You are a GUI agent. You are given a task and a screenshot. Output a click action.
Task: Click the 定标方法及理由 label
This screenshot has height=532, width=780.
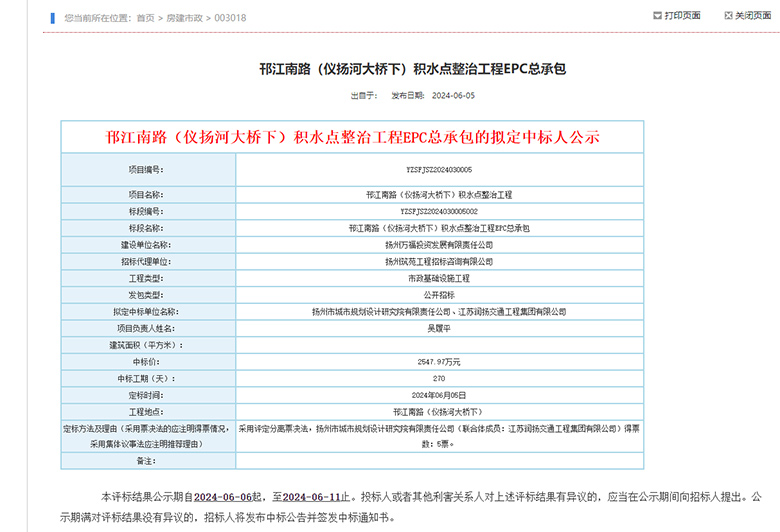[x=146, y=436]
